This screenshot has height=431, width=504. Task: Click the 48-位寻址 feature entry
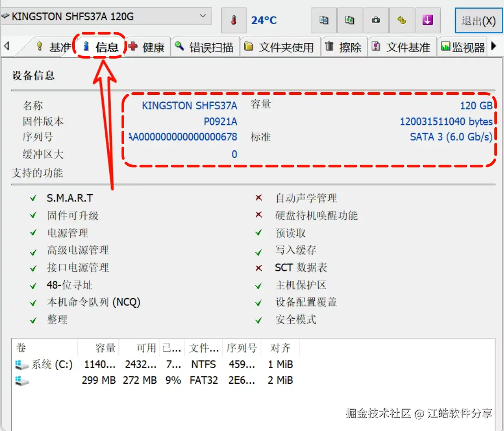tap(70, 285)
